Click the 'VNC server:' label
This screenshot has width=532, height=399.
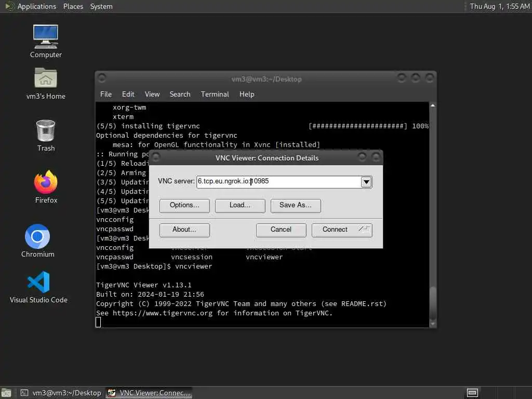click(176, 181)
